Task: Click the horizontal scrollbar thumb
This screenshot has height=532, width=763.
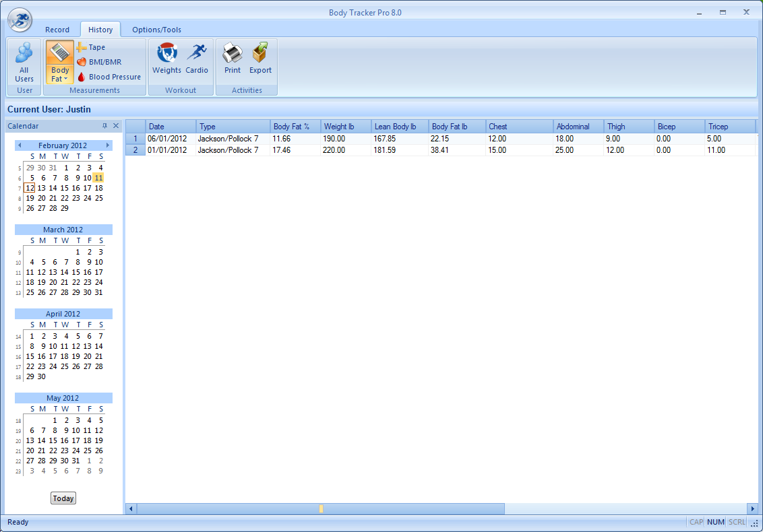Action: click(x=321, y=508)
